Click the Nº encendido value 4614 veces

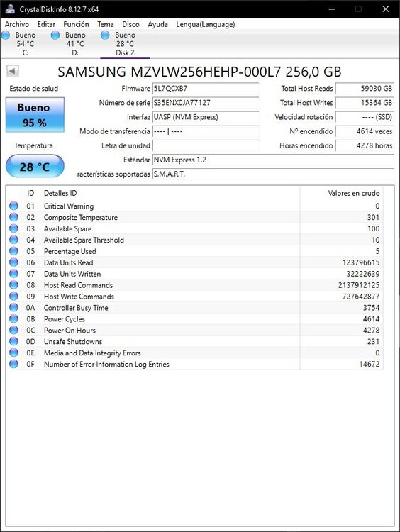point(365,131)
